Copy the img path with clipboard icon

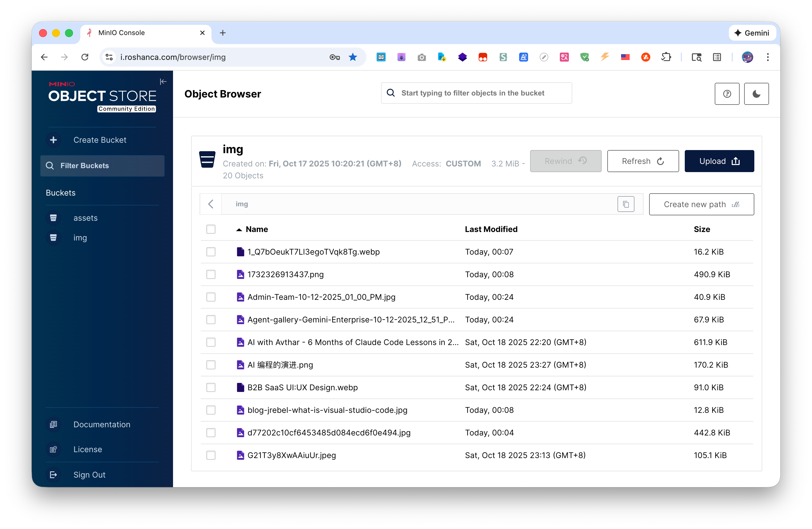625,204
